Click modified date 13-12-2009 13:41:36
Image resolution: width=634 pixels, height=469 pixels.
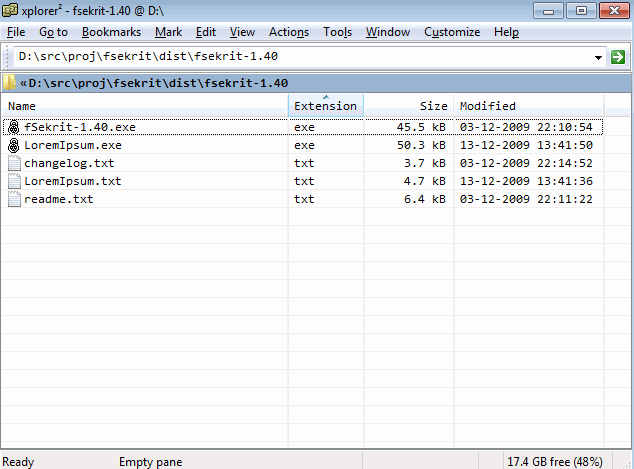[x=526, y=181]
